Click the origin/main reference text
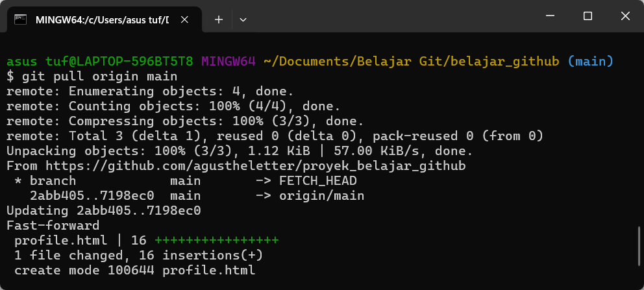 [x=321, y=195]
